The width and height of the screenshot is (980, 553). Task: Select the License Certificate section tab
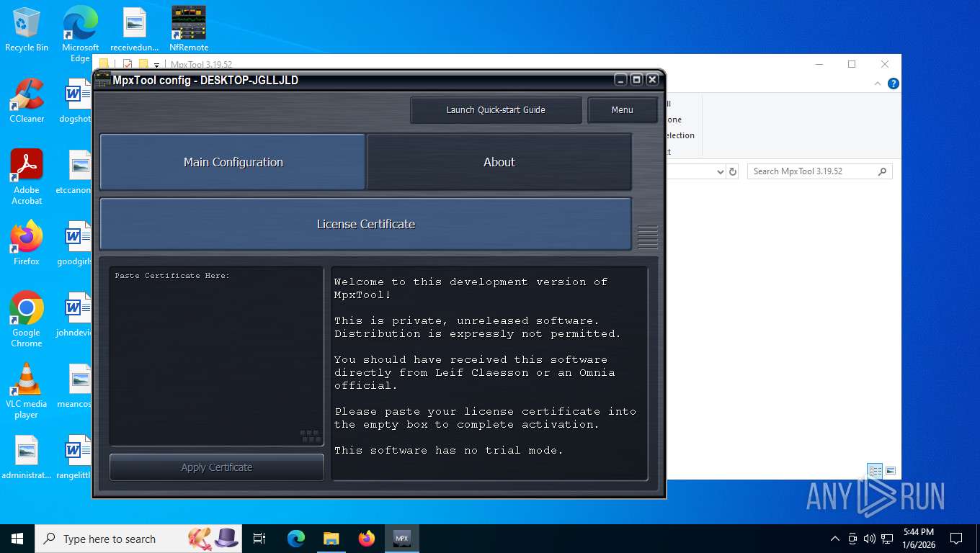(366, 224)
